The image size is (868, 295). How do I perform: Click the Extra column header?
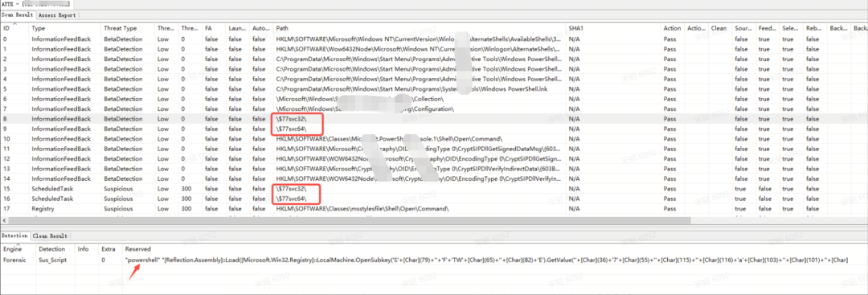point(108,249)
